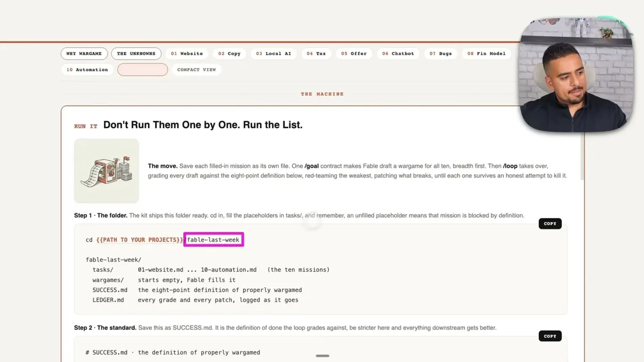The image size is (644, 362).
Task: Select 08 Fin Model tab
Action: 486,54
